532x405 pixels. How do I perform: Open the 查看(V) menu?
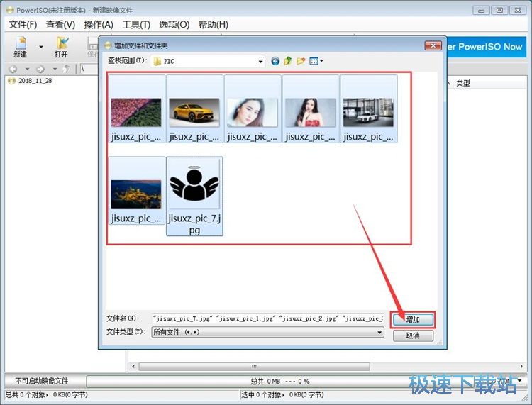point(60,24)
